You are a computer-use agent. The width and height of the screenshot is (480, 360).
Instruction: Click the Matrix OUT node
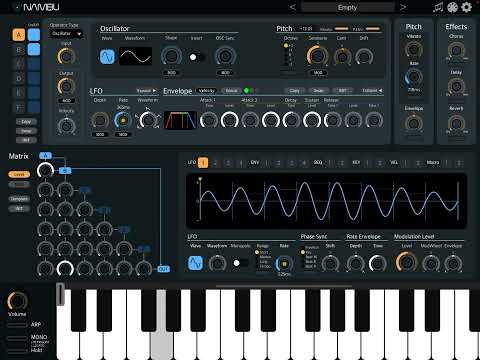(163, 269)
